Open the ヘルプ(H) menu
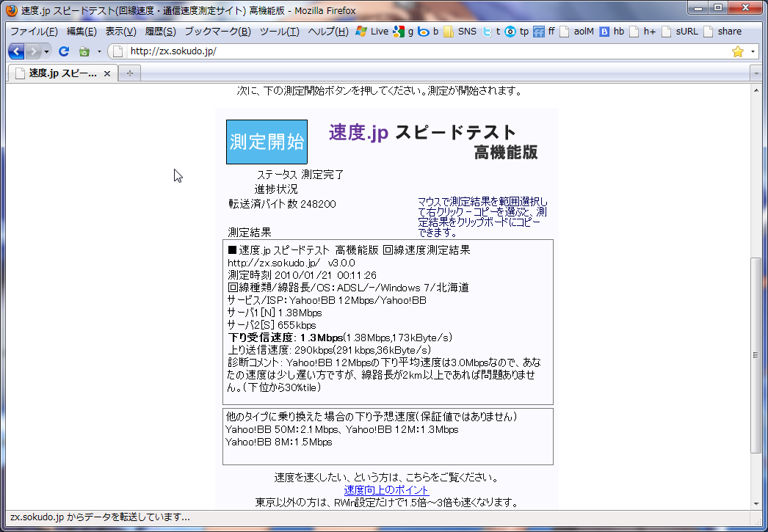Image resolution: width=768 pixels, height=532 pixels. pos(328,32)
